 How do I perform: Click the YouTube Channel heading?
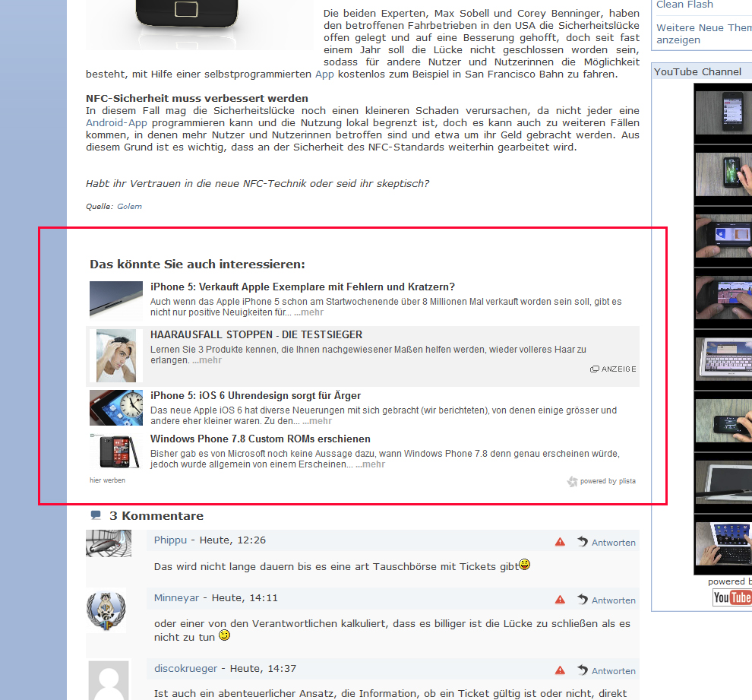click(697, 72)
